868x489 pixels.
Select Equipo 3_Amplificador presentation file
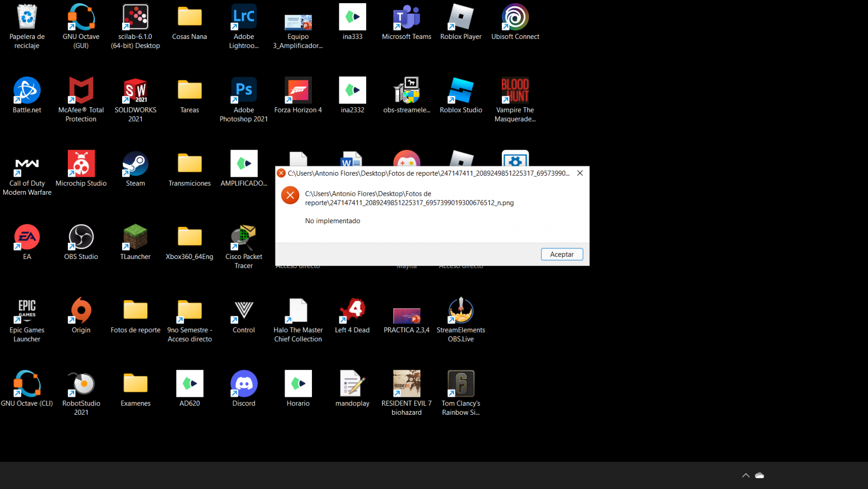click(x=298, y=31)
